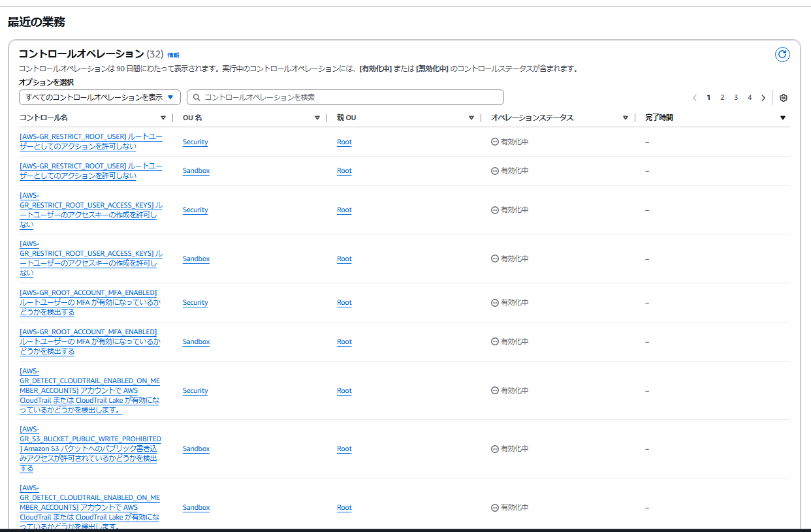Open AWS-GR_RESTRICT_ROOT_USER control for Sandbox
Screen dimensions: 811x532
click(x=91, y=171)
